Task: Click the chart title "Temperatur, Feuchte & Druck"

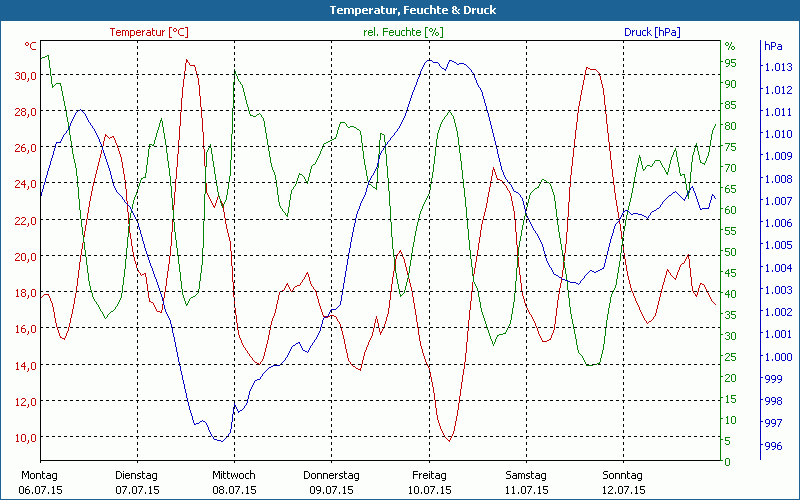Action: pos(399,10)
